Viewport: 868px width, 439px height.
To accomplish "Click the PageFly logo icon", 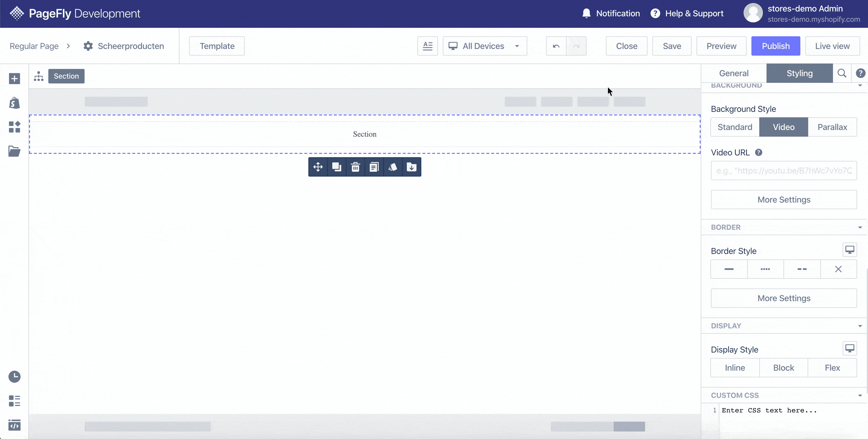I will tap(17, 14).
